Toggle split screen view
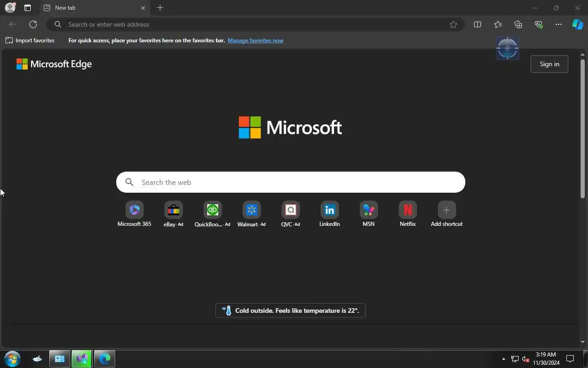 point(477,24)
